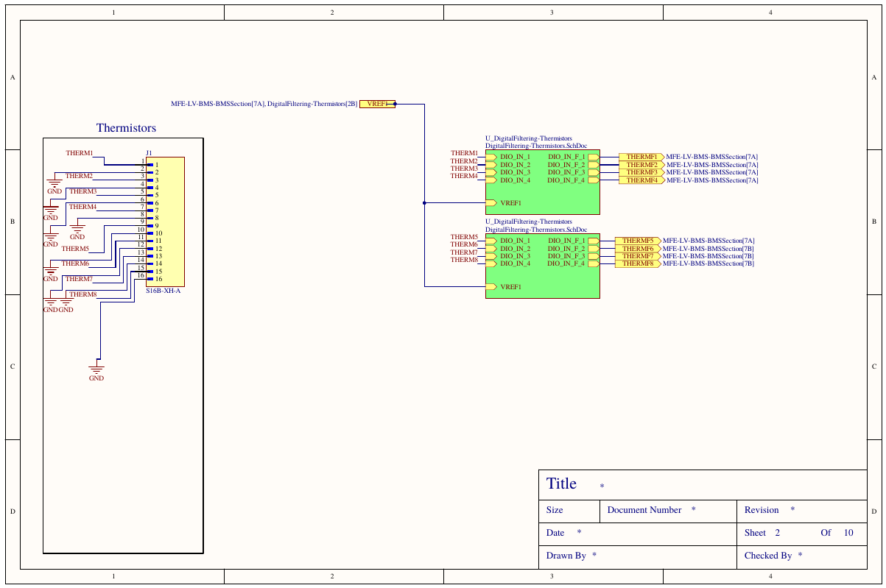Select the THERMF7 output port
This screenshot has height=588, width=886.
click(x=638, y=256)
